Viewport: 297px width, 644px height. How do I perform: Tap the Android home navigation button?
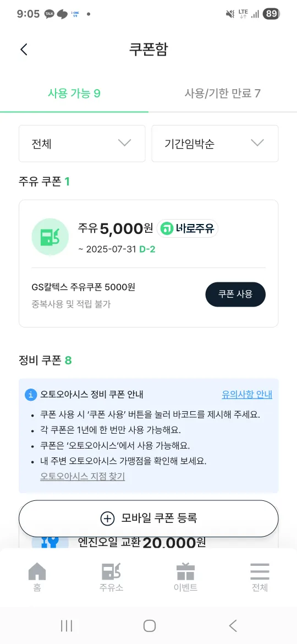149,626
